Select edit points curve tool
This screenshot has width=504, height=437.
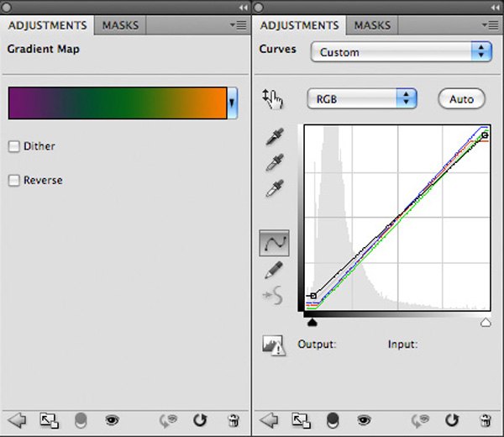pyautogui.click(x=274, y=243)
